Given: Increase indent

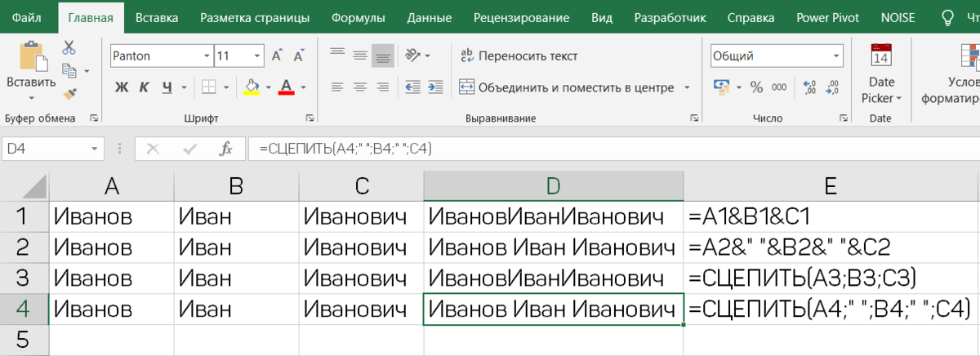Looking at the screenshot, I should point(435,87).
